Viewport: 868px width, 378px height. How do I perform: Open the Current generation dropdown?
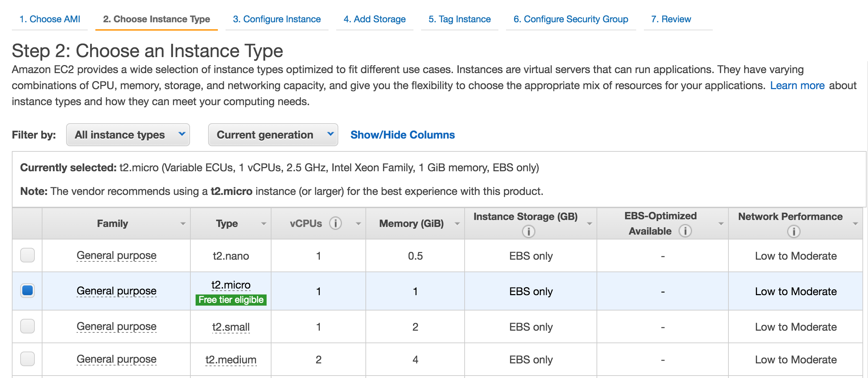click(x=273, y=135)
